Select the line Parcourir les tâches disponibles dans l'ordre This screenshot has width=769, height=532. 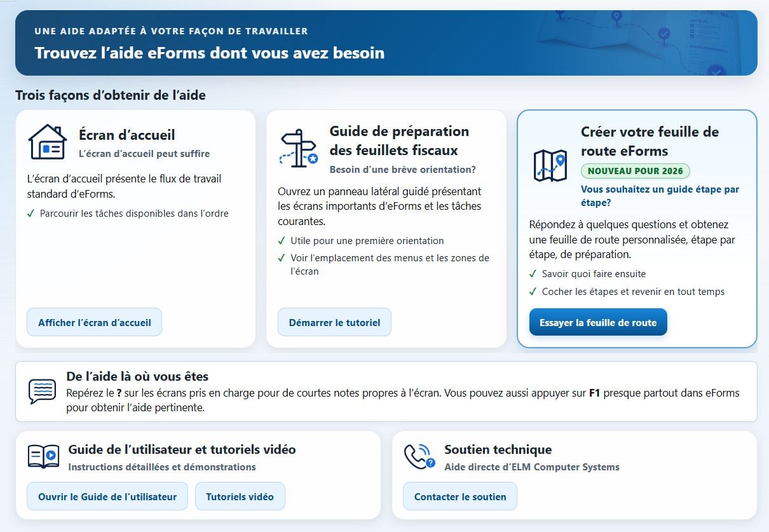pos(134,214)
